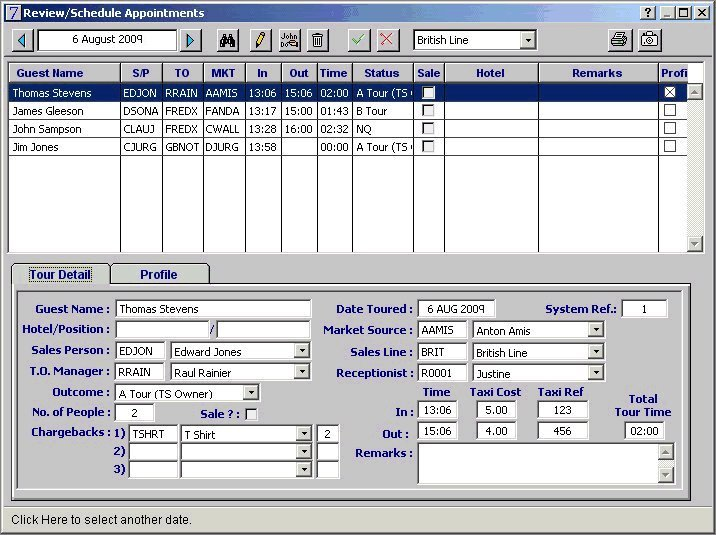
Task: Click the Remarks text area
Action: tap(538, 464)
